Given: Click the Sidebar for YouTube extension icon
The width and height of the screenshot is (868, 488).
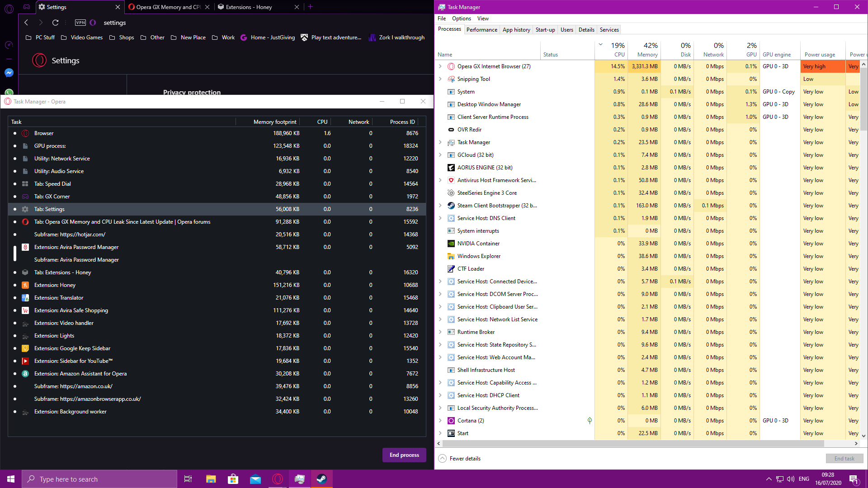Looking at the screenshot, I should [x=25, y=361].
